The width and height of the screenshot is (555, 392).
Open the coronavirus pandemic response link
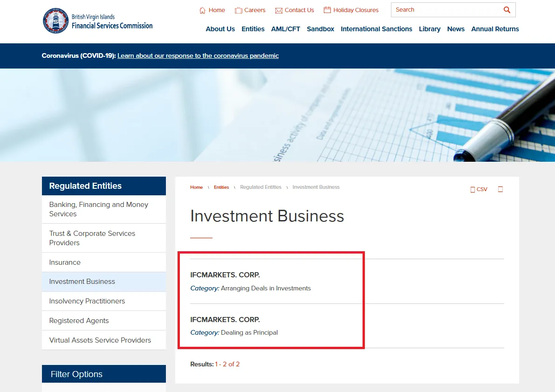(198, 55)
